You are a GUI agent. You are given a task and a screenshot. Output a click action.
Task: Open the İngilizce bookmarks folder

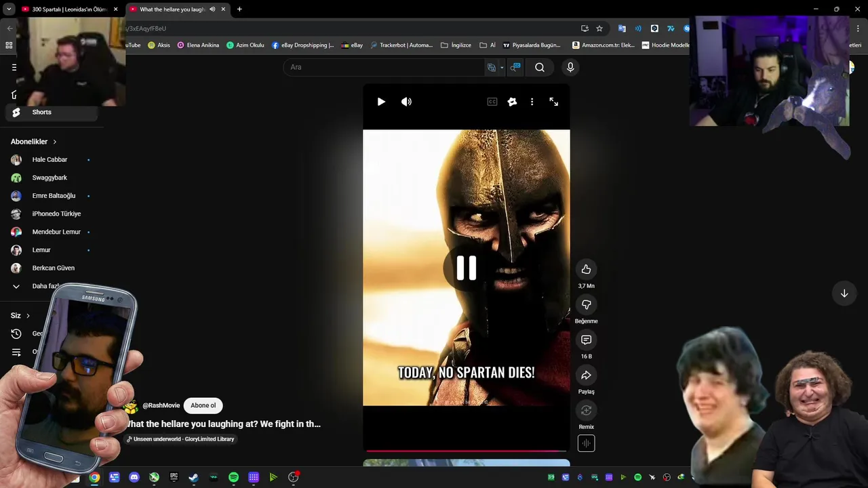pyautogui.click(x=456, y=45)
